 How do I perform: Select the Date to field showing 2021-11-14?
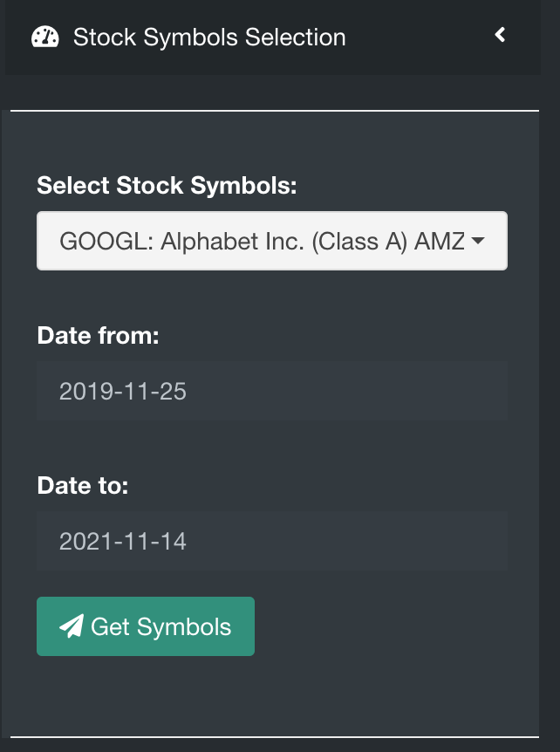pos(271,541)
